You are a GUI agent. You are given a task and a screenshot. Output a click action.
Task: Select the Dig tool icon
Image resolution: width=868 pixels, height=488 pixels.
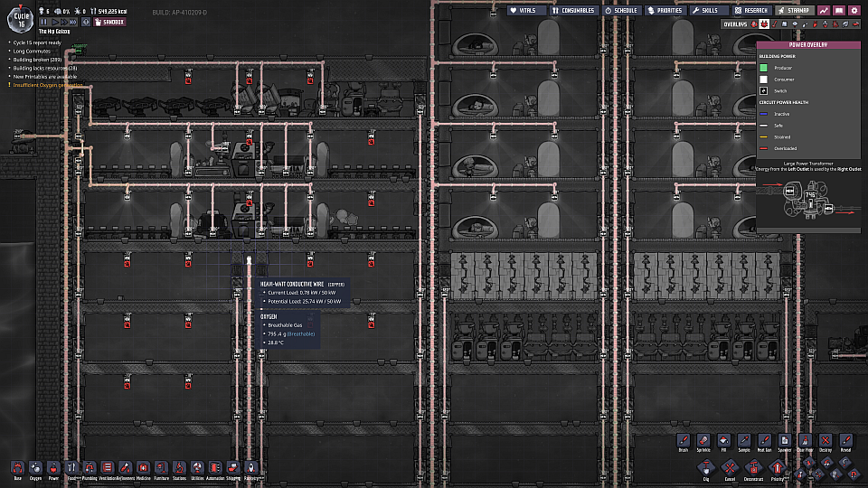coord(706,467)
